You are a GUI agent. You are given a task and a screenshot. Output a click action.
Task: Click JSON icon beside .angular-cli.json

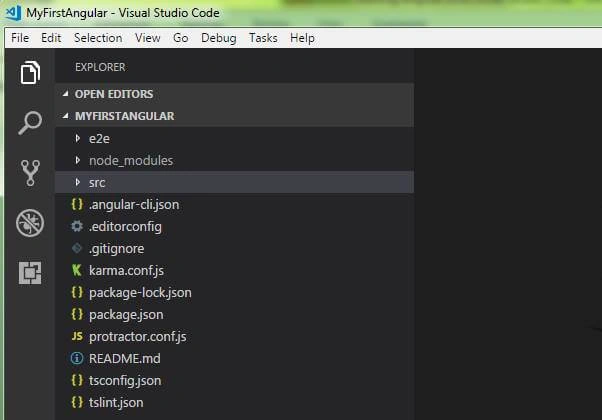pyautogui.click(x=77, y=204)
